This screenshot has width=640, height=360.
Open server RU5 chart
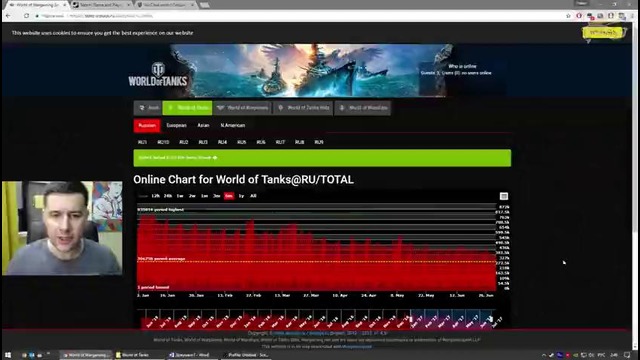point(242,142)
